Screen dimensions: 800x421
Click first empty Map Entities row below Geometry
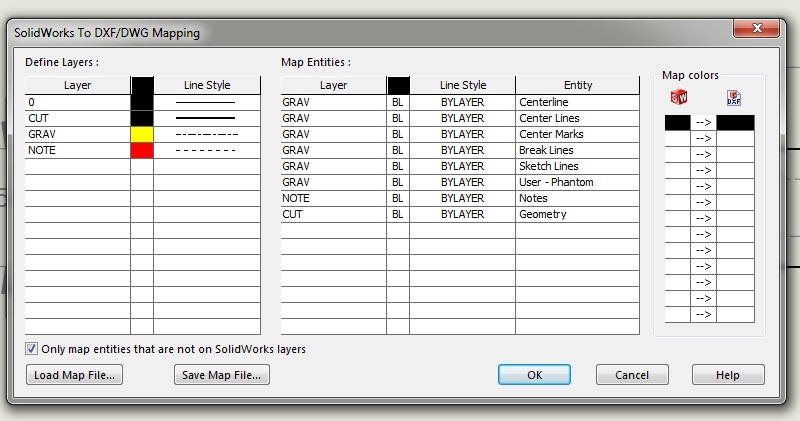click(x=460, y=230)
